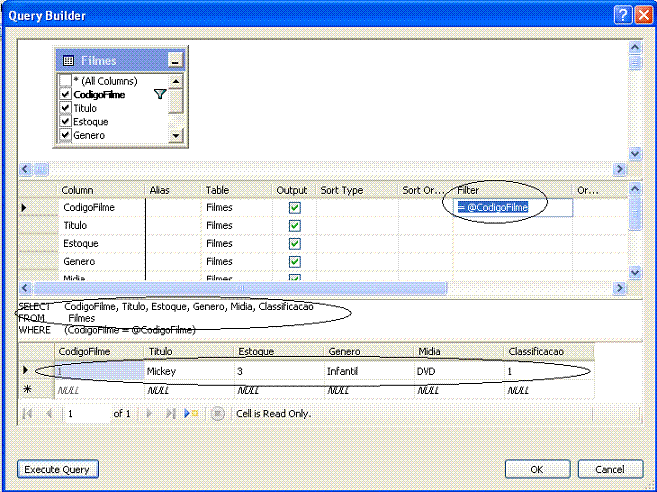Image resolution: width=657 pixels, height=492 pixels.
Task: Click the Infantil cell in results
Action: (x=369, y=371)
